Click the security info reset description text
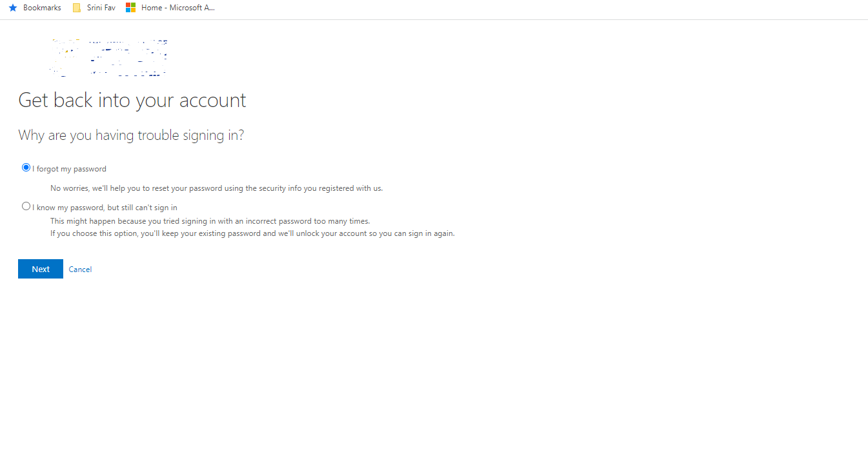This screenshot has height=470, width=868. coord(216,188)
